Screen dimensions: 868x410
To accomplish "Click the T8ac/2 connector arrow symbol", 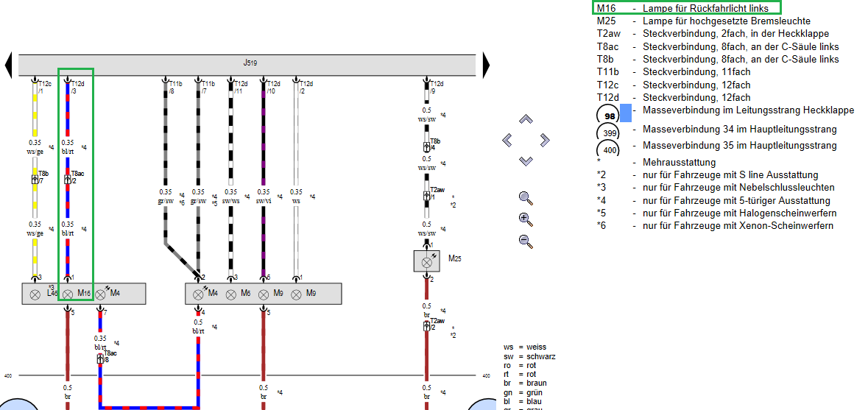I will point(68,180).
